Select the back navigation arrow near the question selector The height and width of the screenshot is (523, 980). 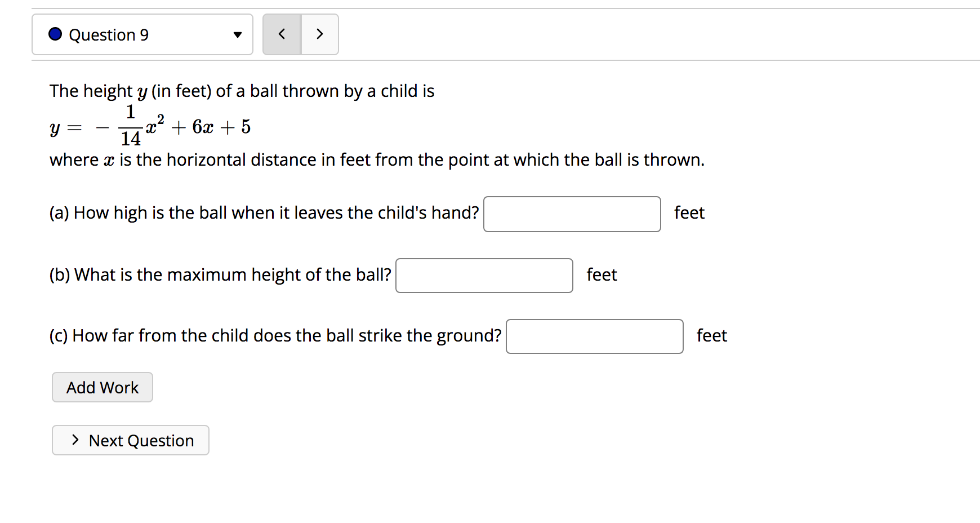point(282,34)
